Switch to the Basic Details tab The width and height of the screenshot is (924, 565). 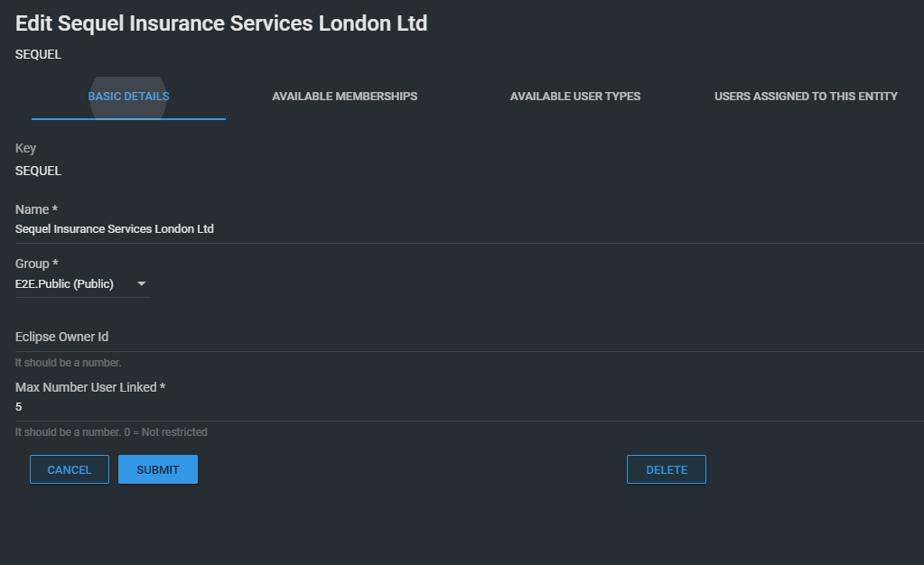click(x=128, y=97)
